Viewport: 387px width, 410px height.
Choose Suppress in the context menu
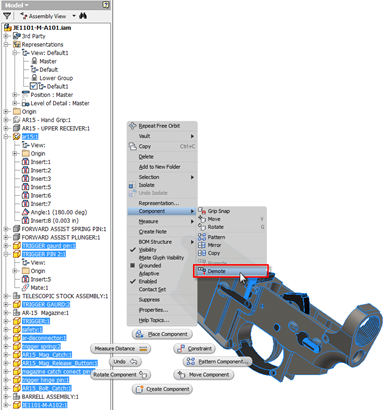coord(162,300)
